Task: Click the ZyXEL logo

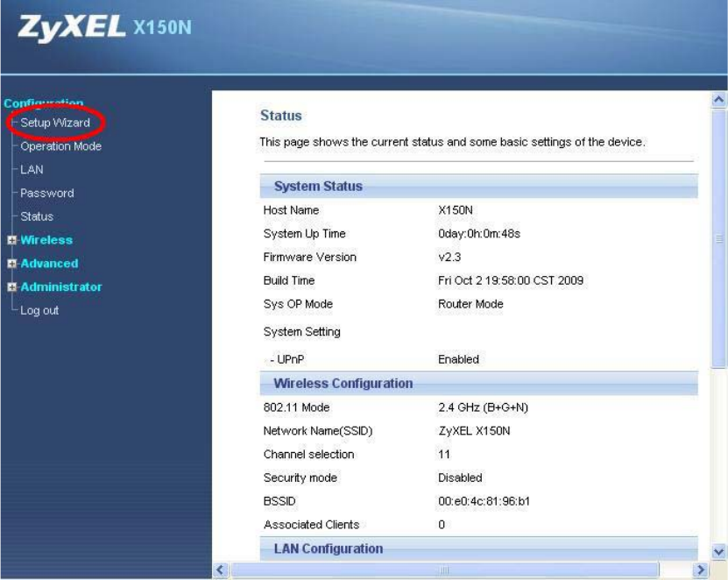Action: coord(72,27)
